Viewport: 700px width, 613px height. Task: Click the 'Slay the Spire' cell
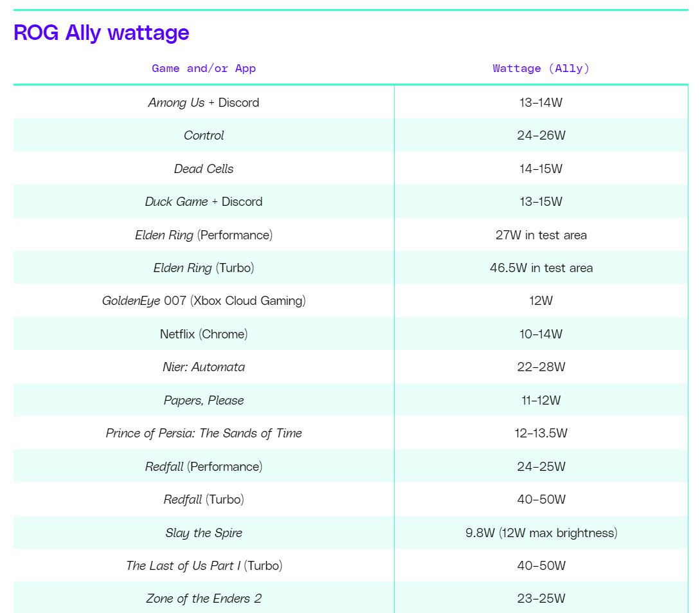click(x=204, y=533)
